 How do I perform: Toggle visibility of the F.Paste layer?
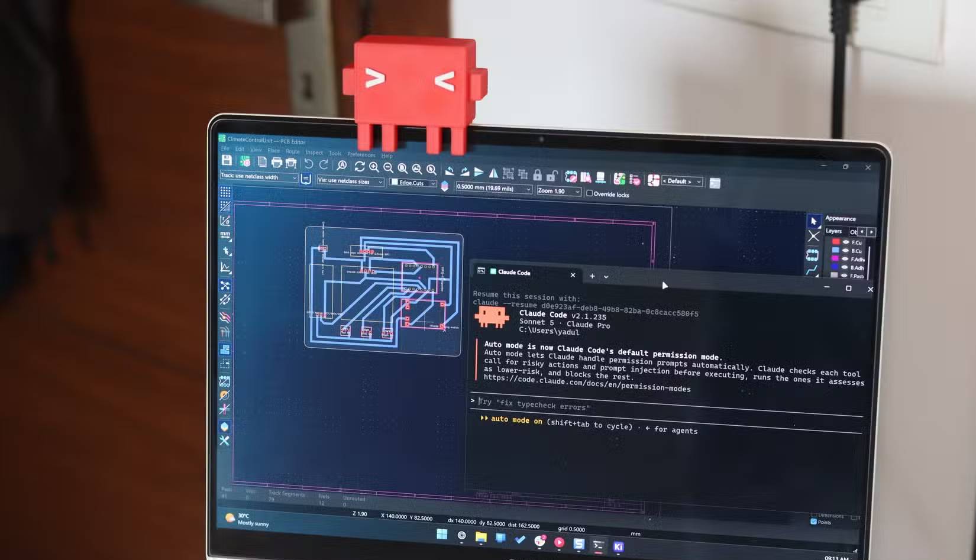tap(845, 276)
